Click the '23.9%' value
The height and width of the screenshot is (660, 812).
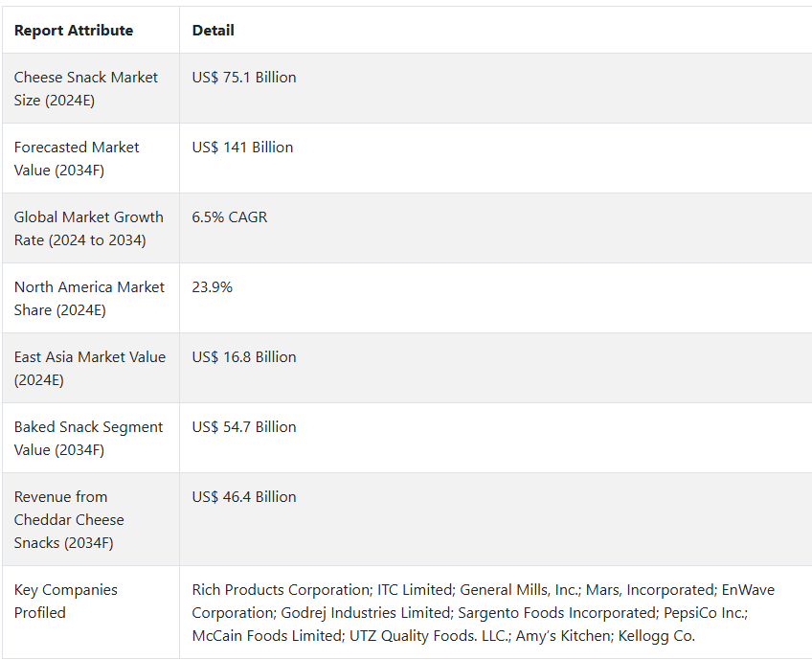(213, 287)
